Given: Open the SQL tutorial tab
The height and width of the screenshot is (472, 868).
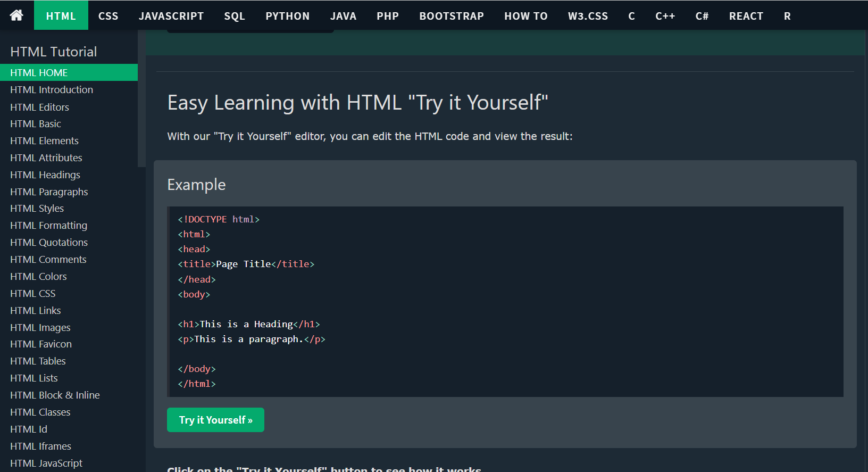Looking at the screenshot, I should (x=235, y=15).
